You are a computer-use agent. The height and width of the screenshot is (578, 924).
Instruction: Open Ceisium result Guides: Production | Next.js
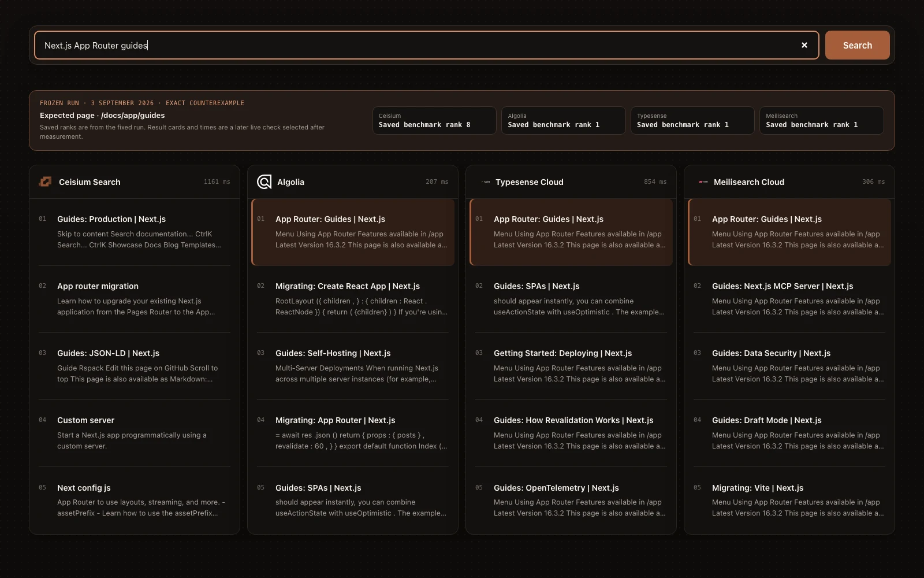click(x=135, y=232)
